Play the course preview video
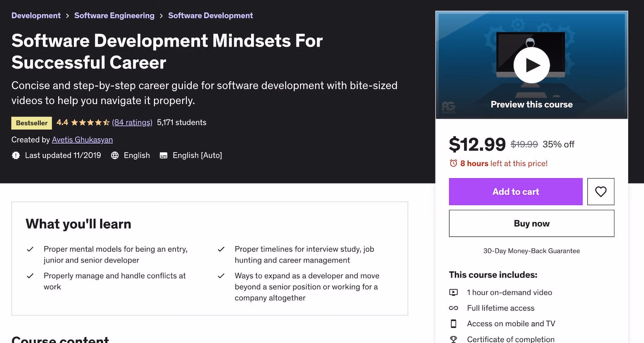 pyautogui.click(x=531, y=65)
